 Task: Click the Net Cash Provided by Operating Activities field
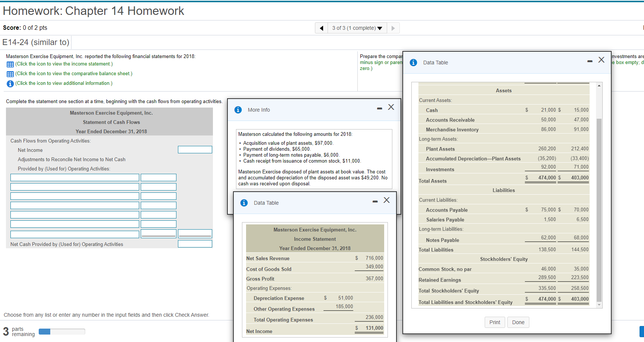pos(195,244)
